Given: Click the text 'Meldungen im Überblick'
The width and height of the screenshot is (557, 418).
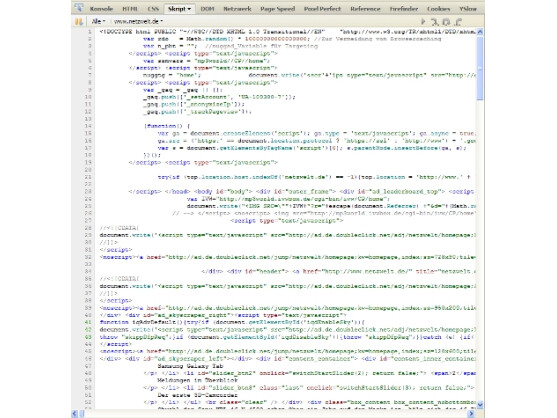Looking at the screenshot, I should point(198,380).
